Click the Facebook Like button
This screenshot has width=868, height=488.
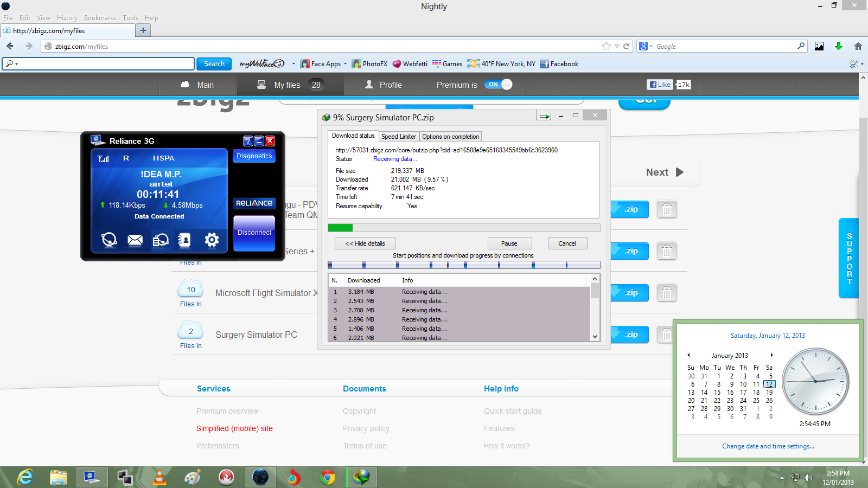pos(660,85)
